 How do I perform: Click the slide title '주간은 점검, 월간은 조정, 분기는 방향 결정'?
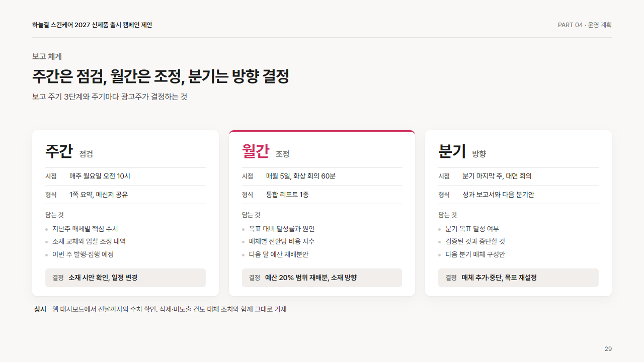[160, 77]
